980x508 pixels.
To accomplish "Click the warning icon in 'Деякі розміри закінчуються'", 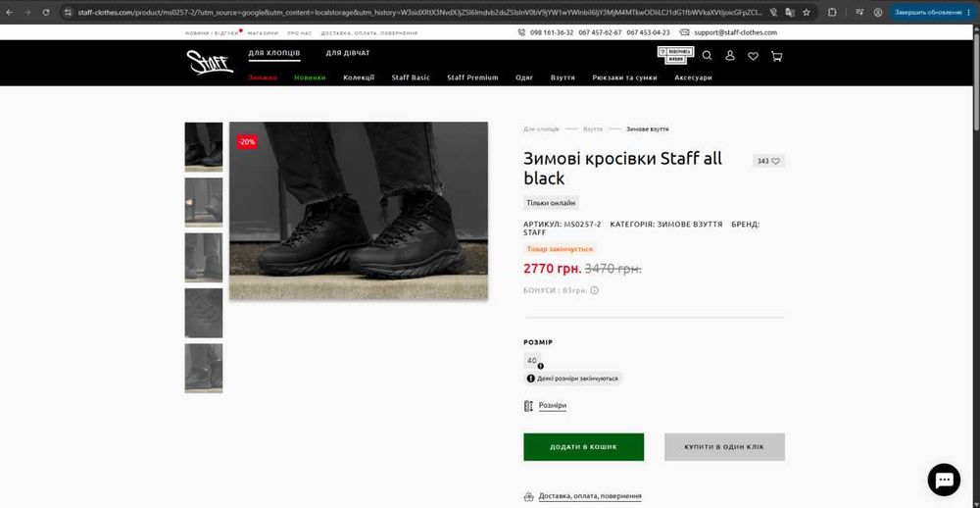I will tap(530, 379).
